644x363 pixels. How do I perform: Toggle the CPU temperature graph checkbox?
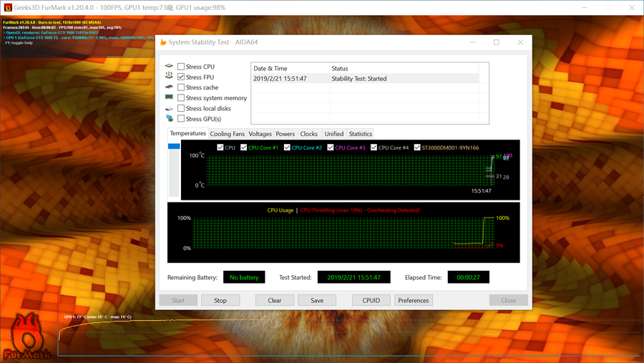click(220, 147)
